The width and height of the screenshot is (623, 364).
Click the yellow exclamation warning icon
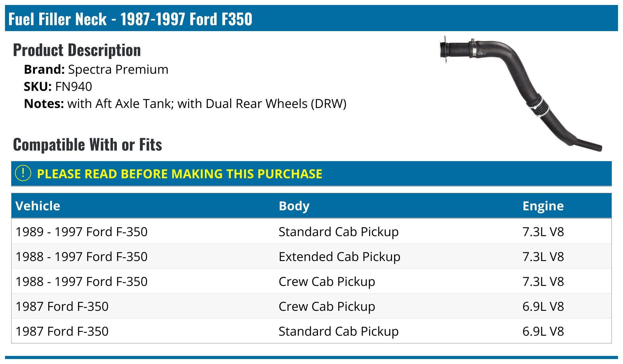click(23, 173)
